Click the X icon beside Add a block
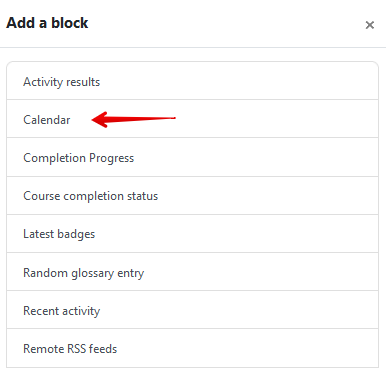386x368 pixels. click(x=370, y=25)
